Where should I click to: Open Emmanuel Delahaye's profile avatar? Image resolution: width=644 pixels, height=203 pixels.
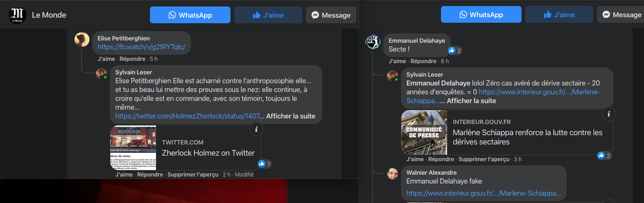pyautogui.click(x=373, y=42)
